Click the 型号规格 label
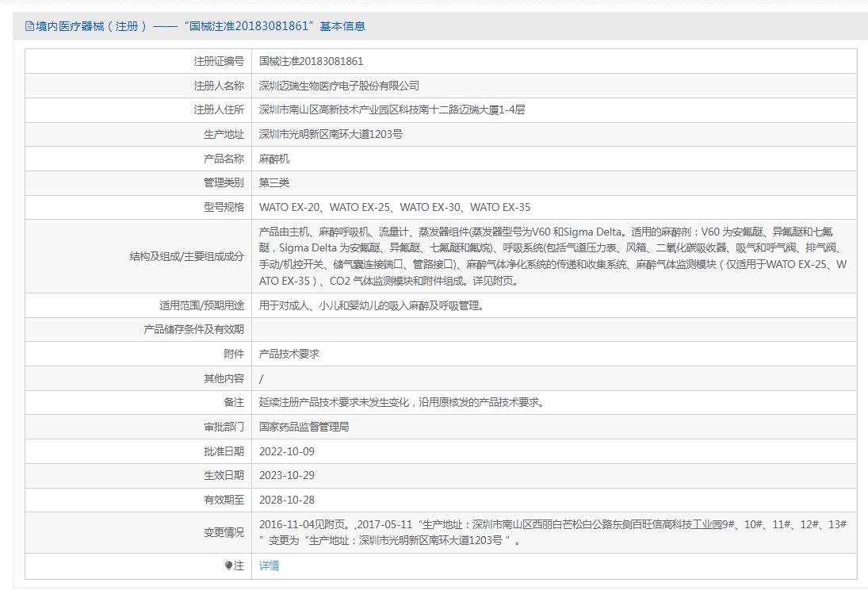This screenshot has width=868, height=602. 224,207
